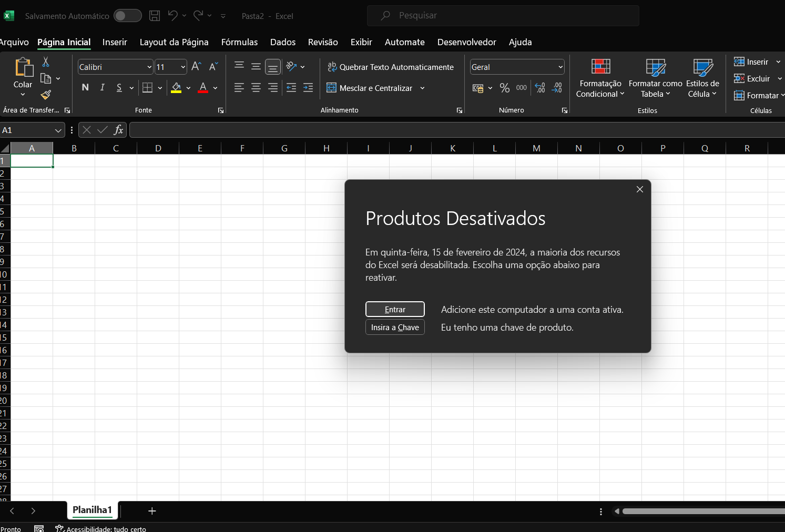This screenshot has height=532, width=785.
Task: Switch to the Fórmulas tab
Action: (x=239, y=42)
